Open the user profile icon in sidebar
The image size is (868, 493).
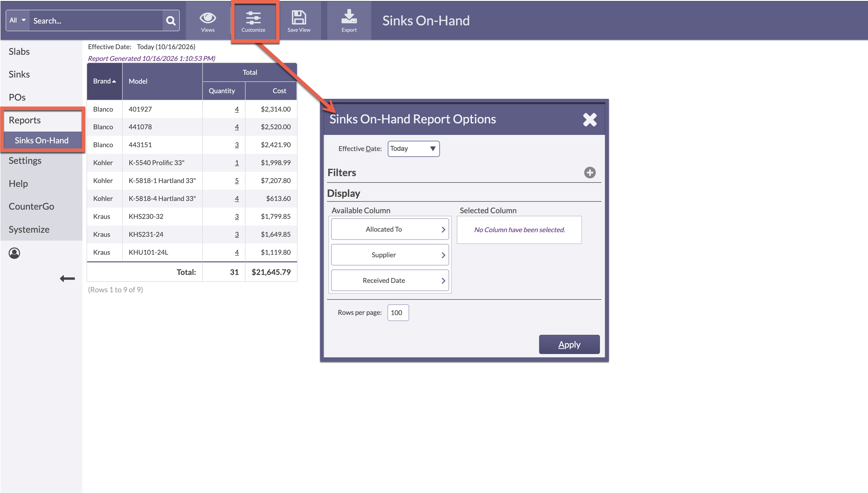point(14,253)
